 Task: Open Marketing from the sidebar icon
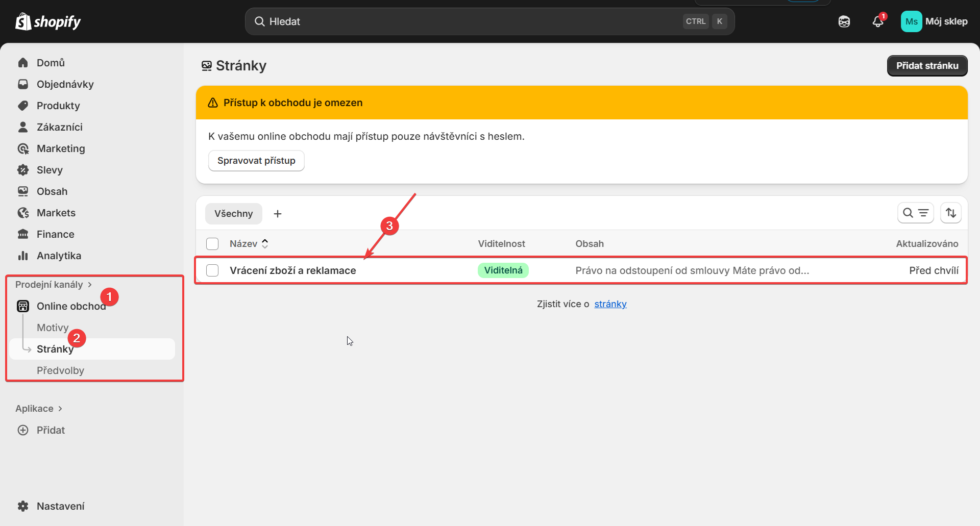click(x=23, y=148)
